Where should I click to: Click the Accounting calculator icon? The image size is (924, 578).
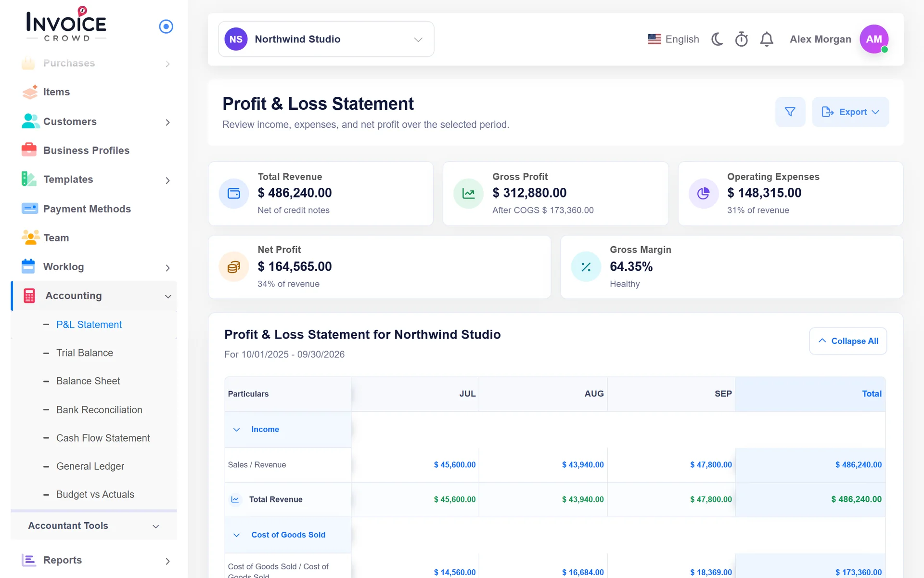[x=29, y=296]
